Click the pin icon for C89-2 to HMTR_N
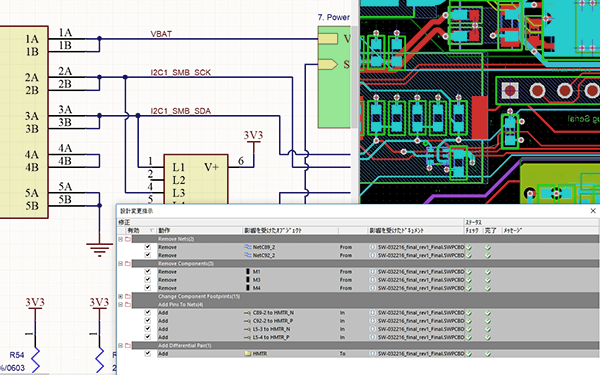Screen dimensions: 600x375 tap(247, 313)
